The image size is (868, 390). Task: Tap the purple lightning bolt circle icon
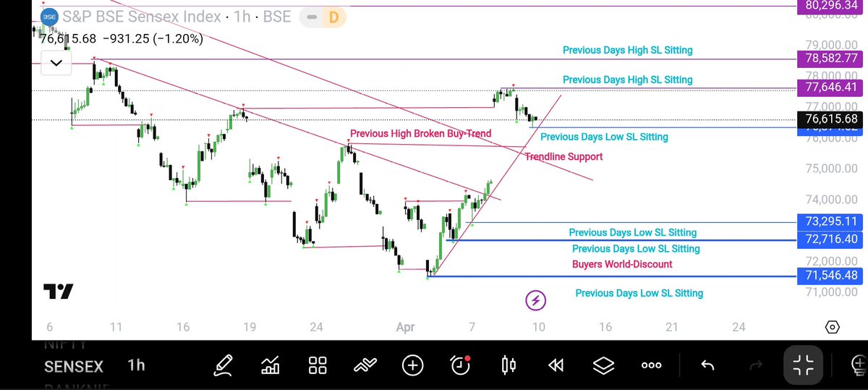535,300
